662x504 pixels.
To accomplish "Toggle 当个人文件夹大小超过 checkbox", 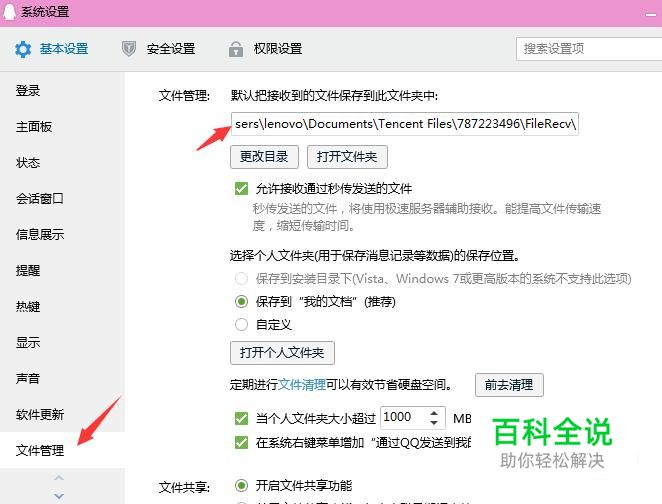I will pyautogui.click(x=241, y=418).
